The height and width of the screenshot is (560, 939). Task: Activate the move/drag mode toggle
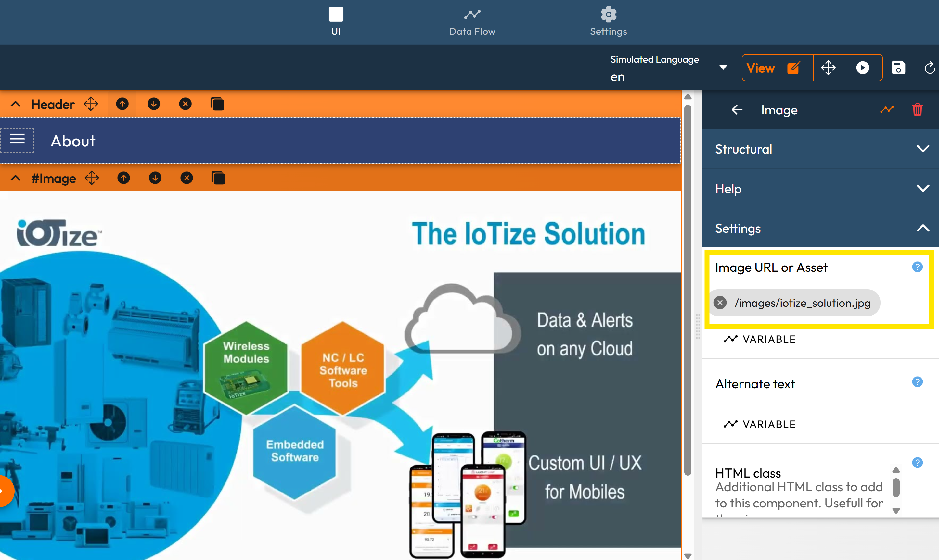pyautogui.click(x=829, y=68)
